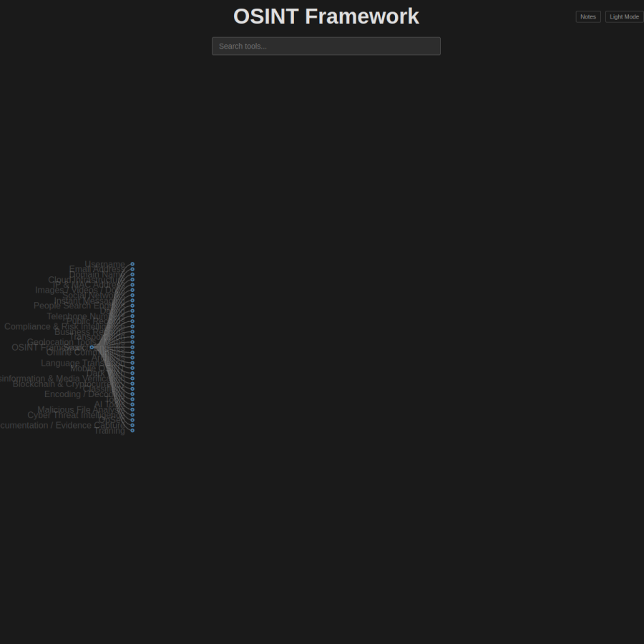Image resolution: width=644 pixels, height=644 pixels.
Task: Expand the Cyber Threat Intelligence node
Action: (132, 415)
